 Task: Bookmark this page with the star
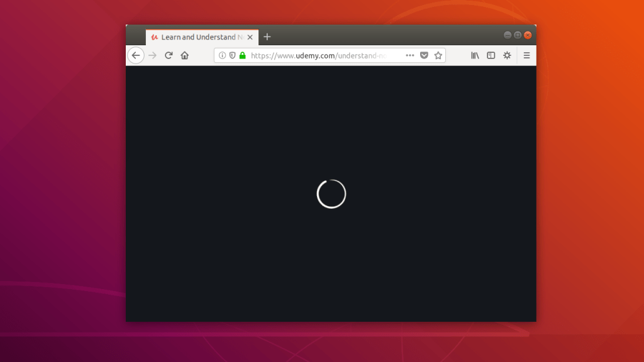[x=438, y=55]
